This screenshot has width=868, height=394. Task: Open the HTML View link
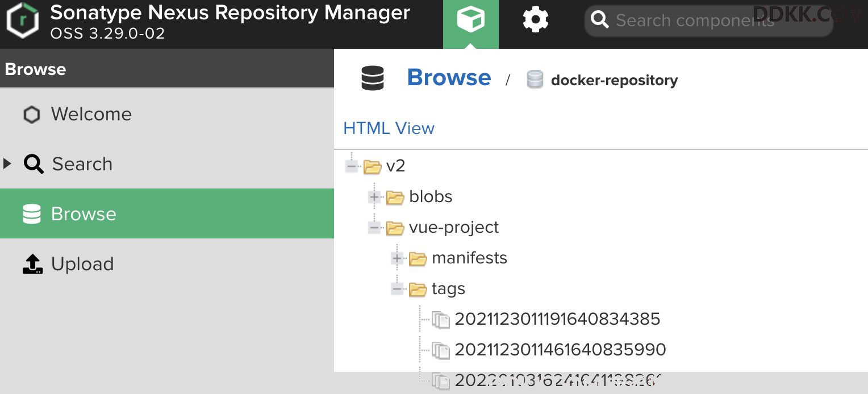389,128
